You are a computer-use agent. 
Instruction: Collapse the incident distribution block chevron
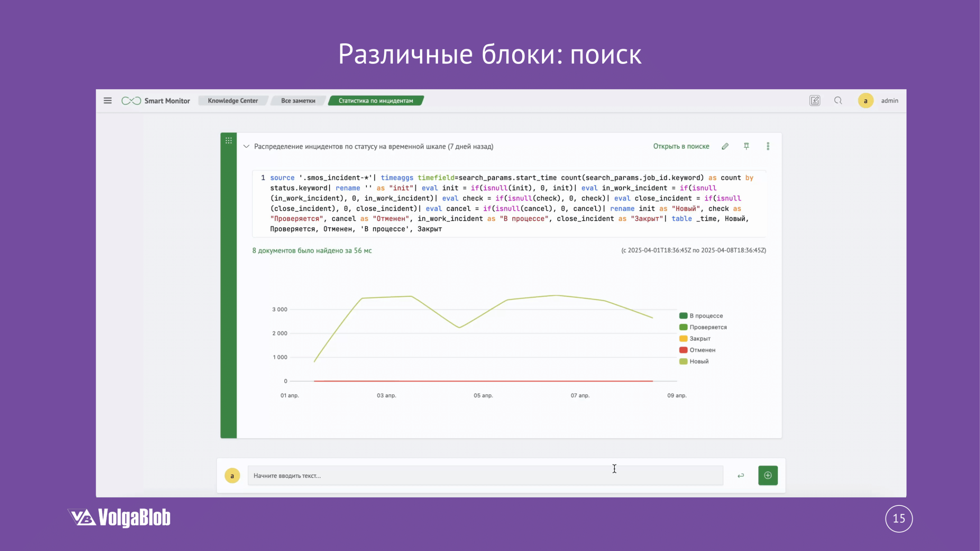point(247,146)
